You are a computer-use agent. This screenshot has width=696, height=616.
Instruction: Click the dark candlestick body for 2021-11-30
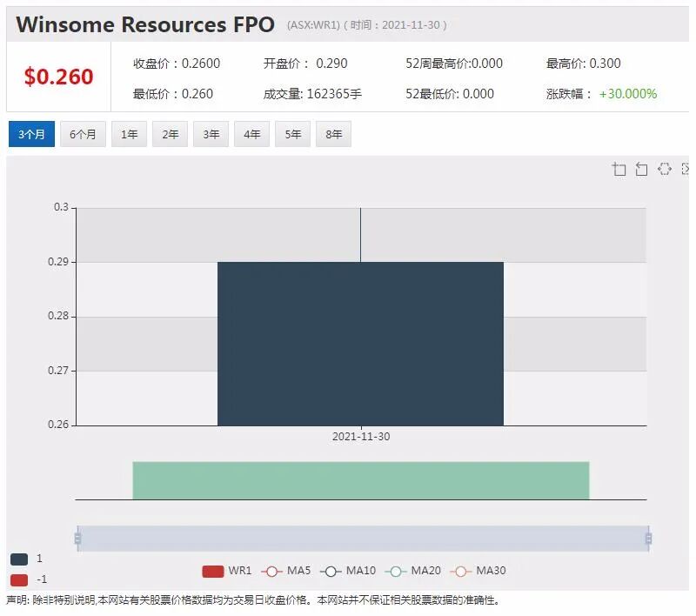coord(360,344)
